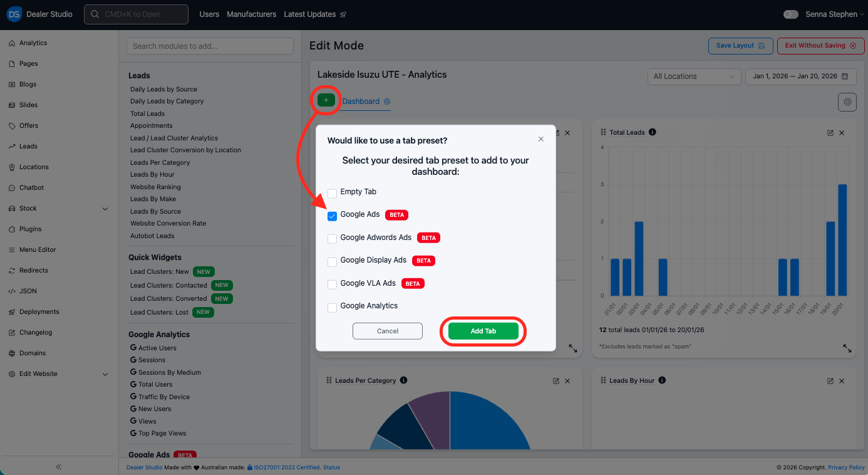This screenshot has width=868, height=475.
Task: Open Latest Updates
Action: pos(310,14)
